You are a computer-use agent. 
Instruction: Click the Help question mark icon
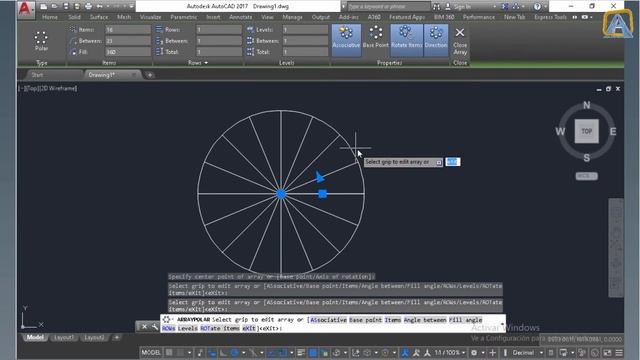(x=538, y=7)
